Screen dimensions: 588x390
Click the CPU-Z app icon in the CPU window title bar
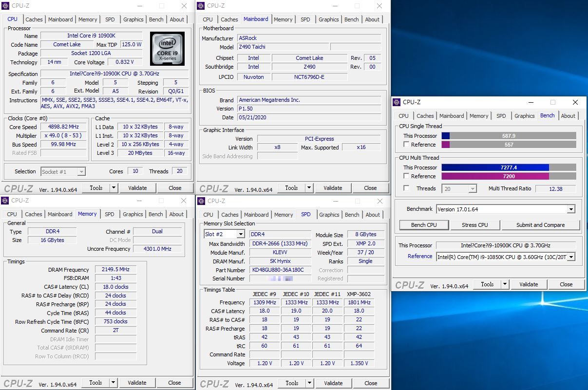click(x=5, y=6)
